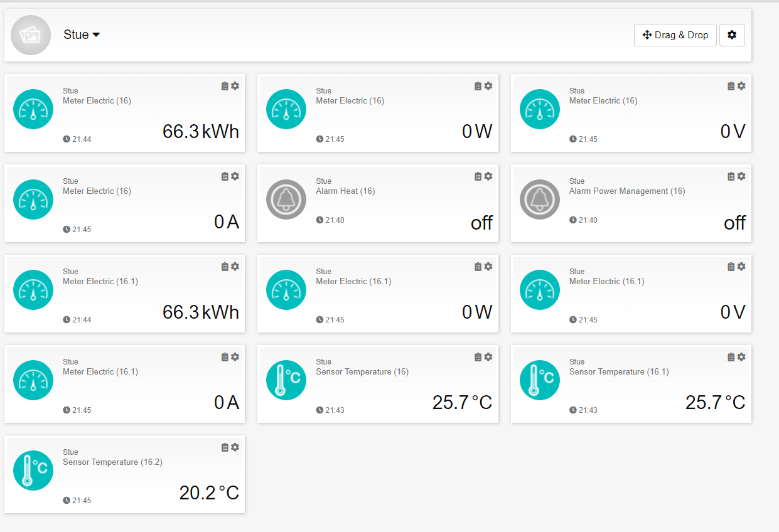Click the Alarm Heat (16) off status
Viewport: 779px width, 532px height.
click(481, 223)
